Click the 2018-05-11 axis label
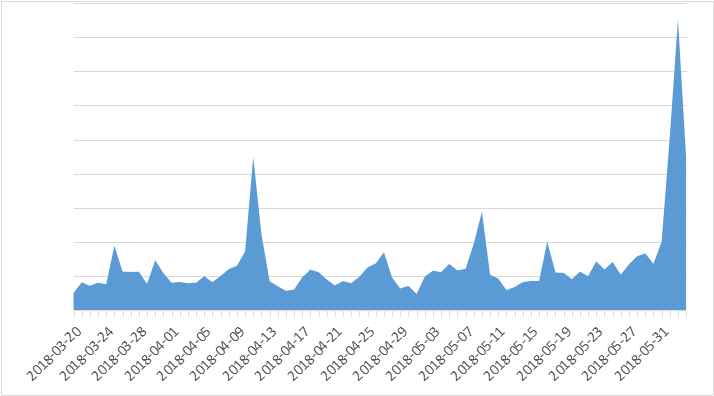The width and height of the screenshot is (714, 396). tap(479, 354)
